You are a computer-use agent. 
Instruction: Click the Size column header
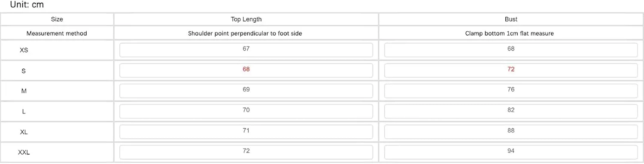point(57,19)
